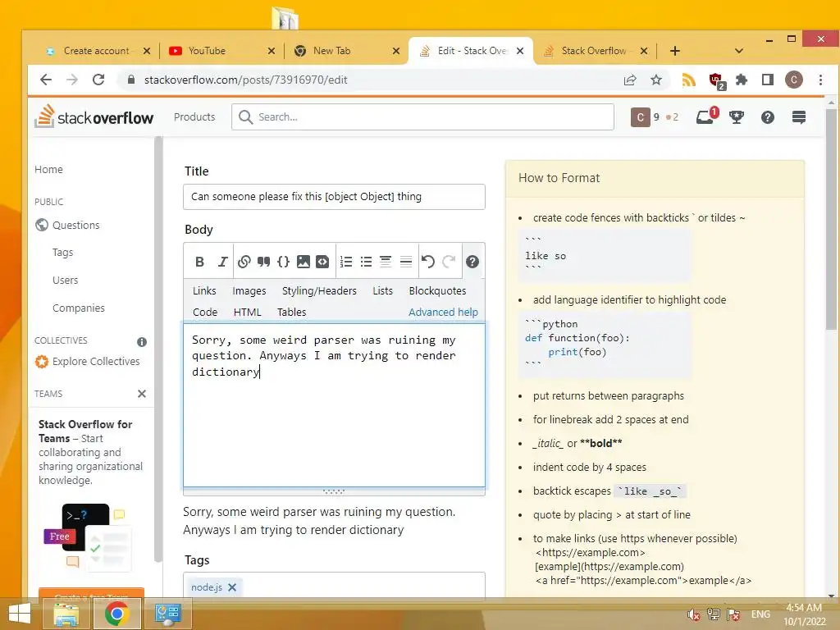This screenshot has width=840, height=630.
Task: Open Tags in sidebar
Action: click(x=62, y=253)
